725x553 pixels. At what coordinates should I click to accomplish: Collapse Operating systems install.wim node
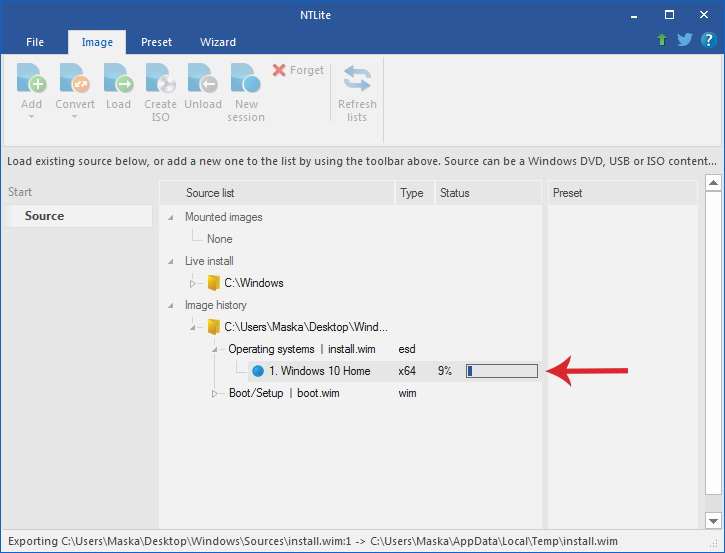click(215, 350)
